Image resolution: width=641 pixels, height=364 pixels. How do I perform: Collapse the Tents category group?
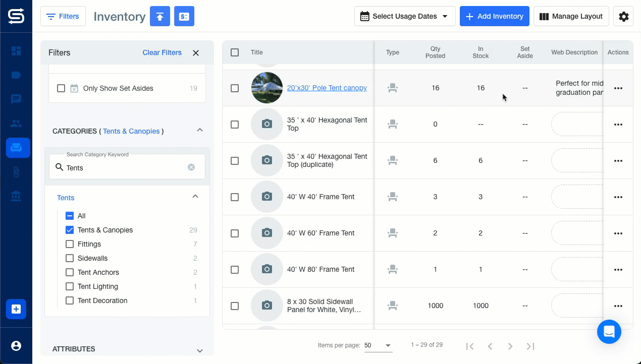coord(195,197)
